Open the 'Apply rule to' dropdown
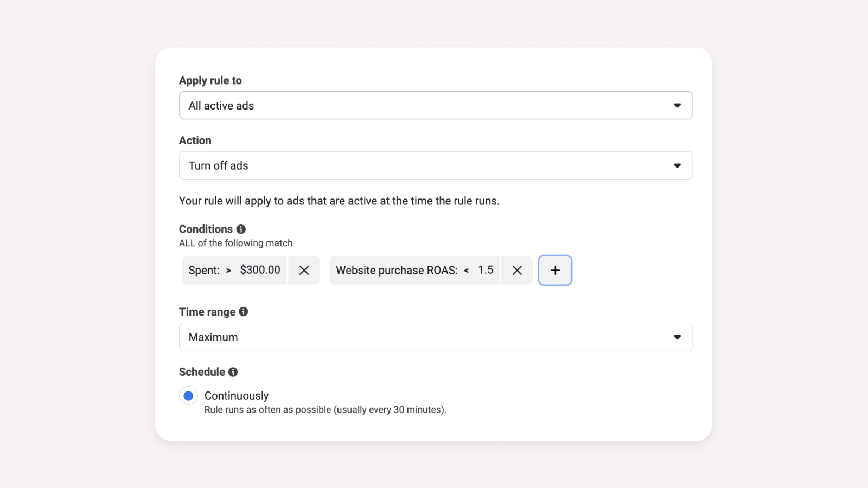Image resolution: width=868 pixels, height=488 pixels. (436, 105)
